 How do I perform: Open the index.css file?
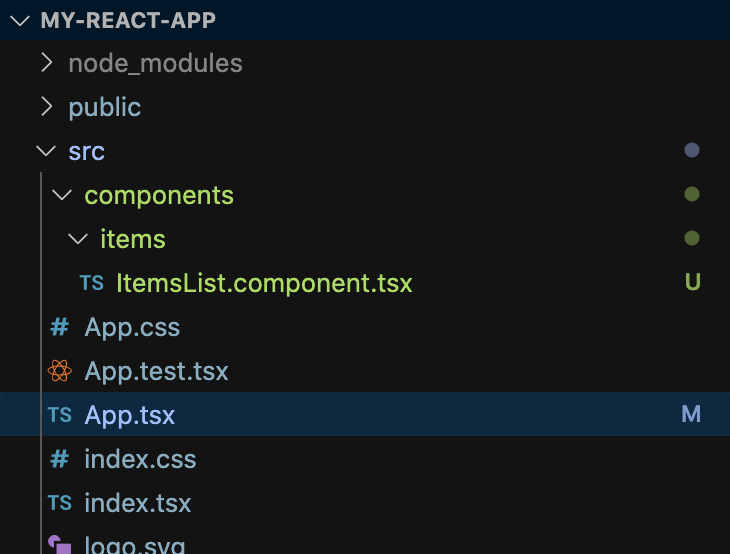[140, 459]
